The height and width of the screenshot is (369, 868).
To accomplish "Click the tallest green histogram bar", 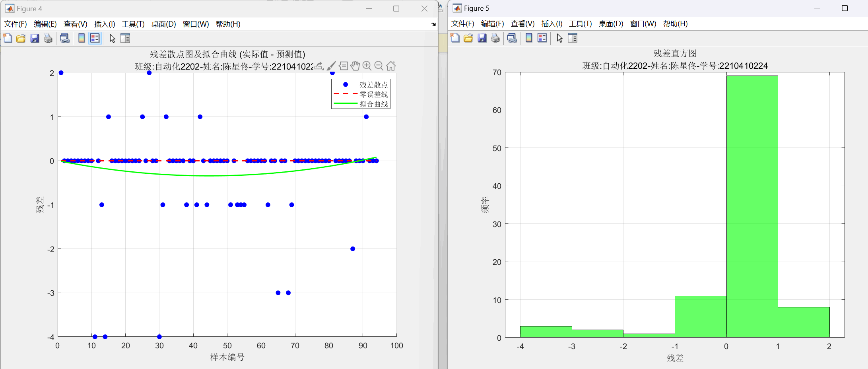I will point(752,207).
